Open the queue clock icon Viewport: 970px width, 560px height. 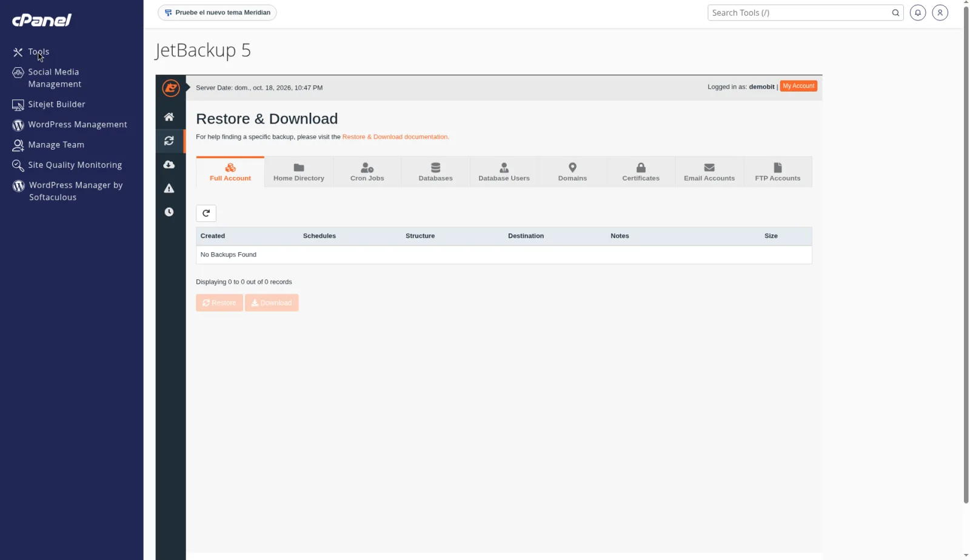coord(169,212)
